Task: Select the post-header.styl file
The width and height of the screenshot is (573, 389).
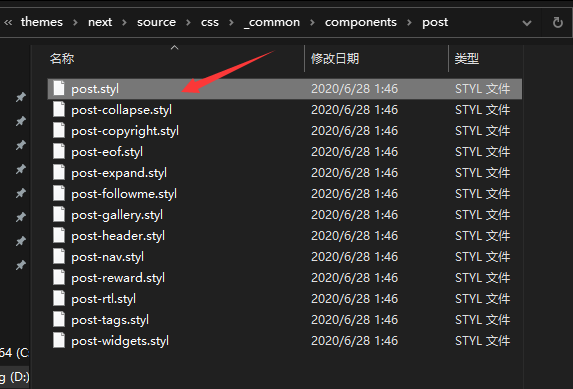Action: point(118,235)
